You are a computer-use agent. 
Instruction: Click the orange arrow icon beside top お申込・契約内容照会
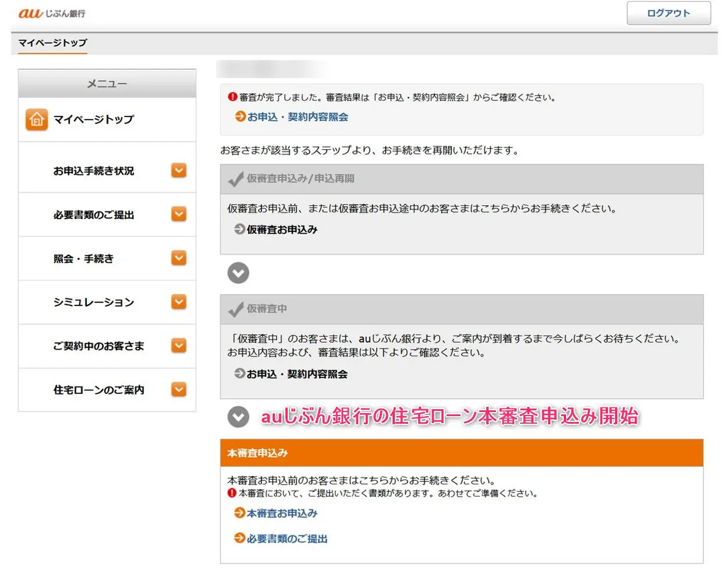240,117
